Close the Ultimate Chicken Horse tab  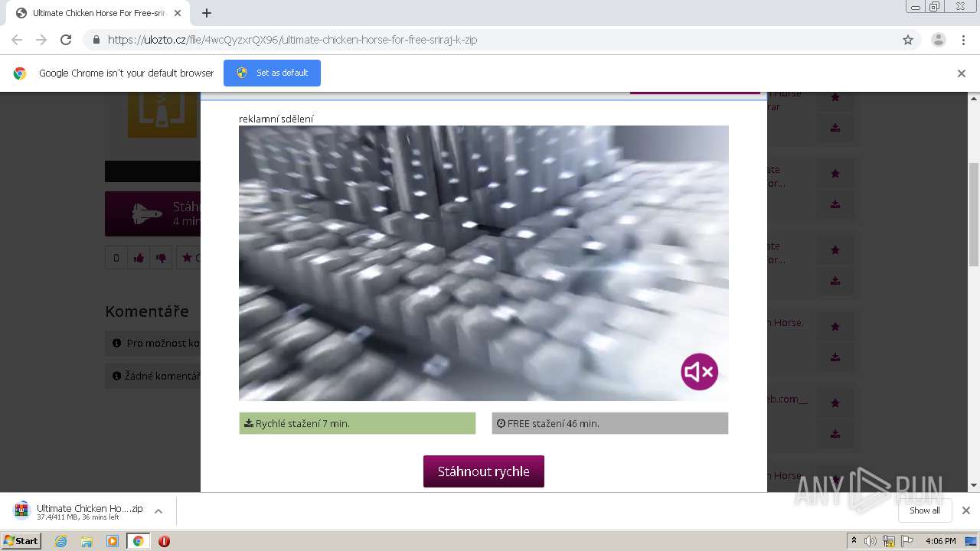pyautogui.click(x=178, y=13)
